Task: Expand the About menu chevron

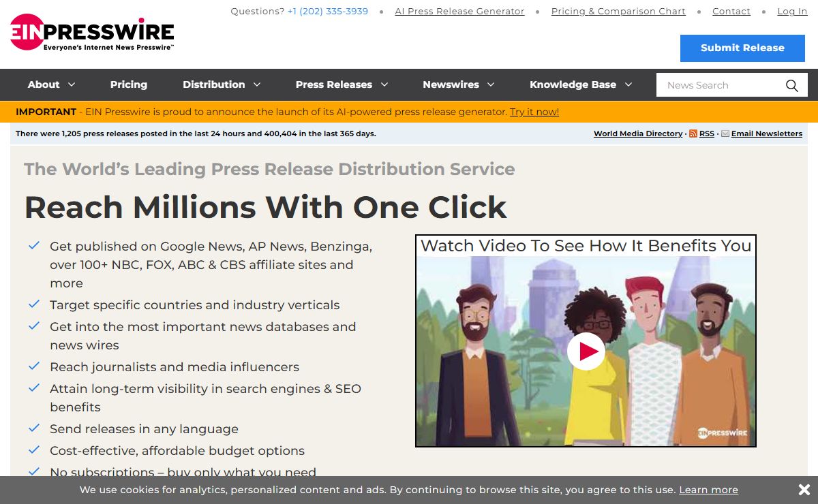Action: pyautogui.click(x=72, y=84)
